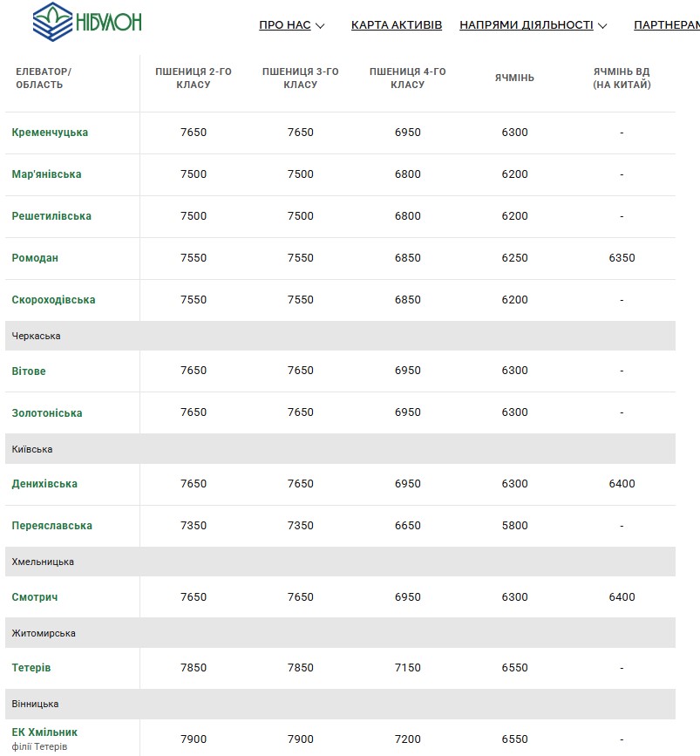Open the Переяславська elevator link

[52, 526]
